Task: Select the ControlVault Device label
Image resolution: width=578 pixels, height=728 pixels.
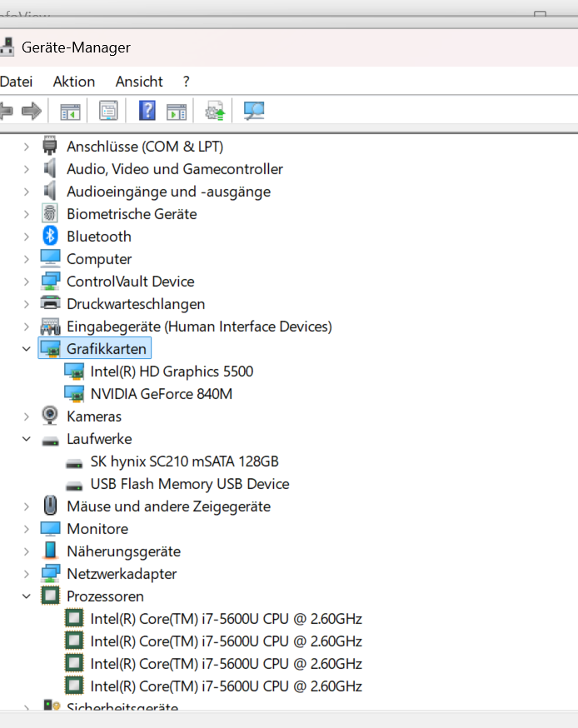Action: (131, 282)
